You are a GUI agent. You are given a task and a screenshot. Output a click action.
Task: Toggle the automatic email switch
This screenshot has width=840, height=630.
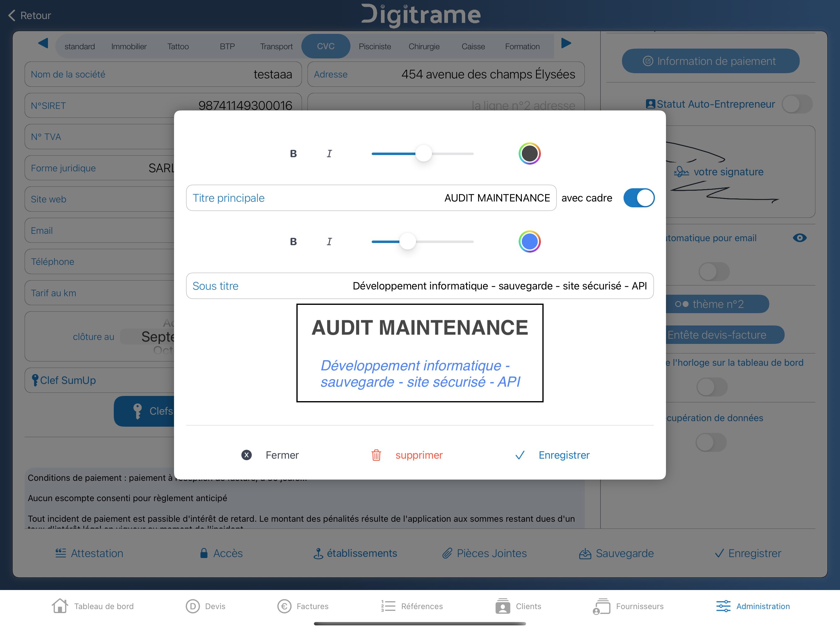[x=714, y=272]
